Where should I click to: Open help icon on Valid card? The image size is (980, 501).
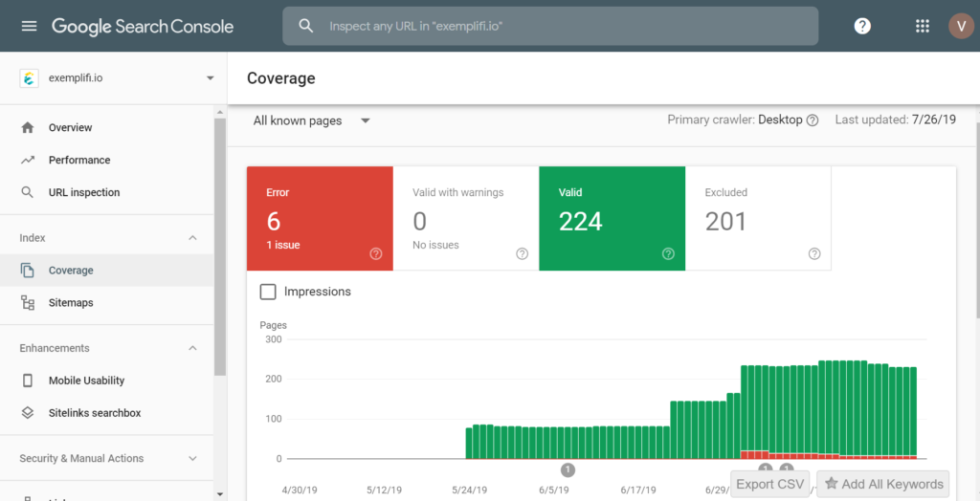(x=668, y=253)
